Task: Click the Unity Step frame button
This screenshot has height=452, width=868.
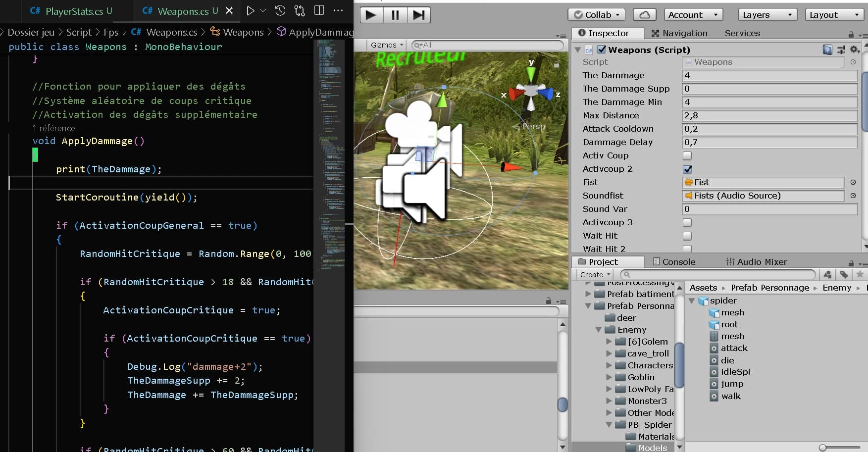Action: pyautogui.click(x=419, y=15)
